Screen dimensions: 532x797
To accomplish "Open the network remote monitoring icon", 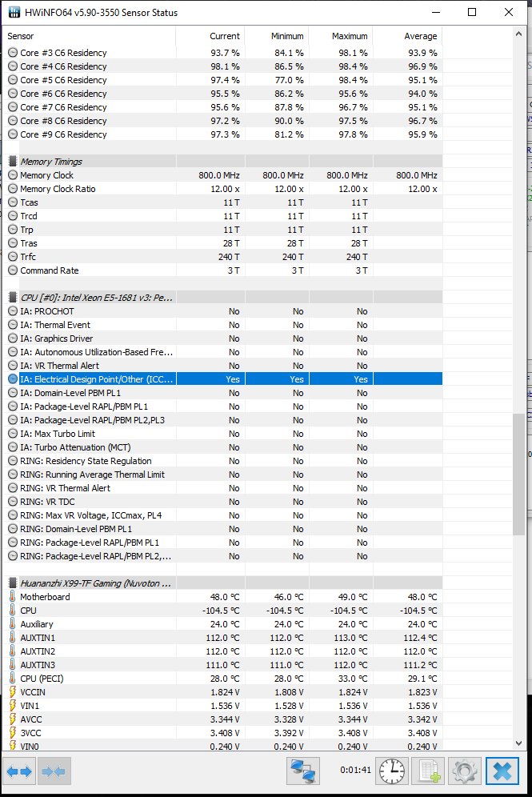I will tap(303, 771).
